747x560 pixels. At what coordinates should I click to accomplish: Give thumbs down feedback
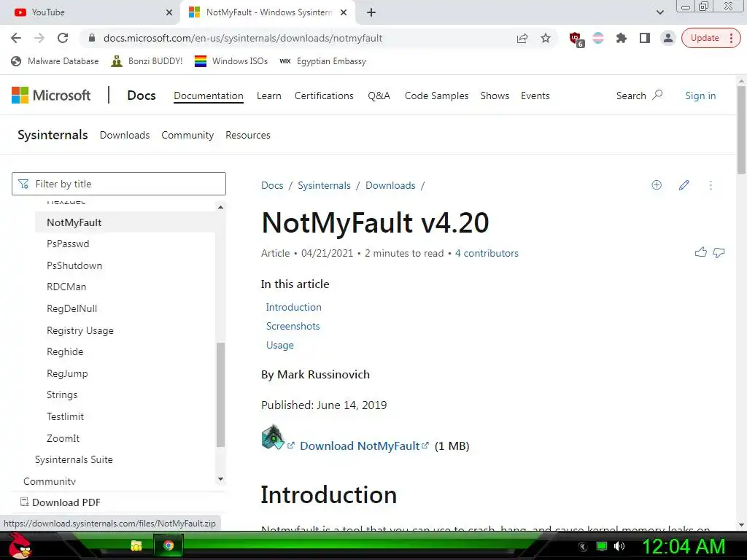tap(719, 252)
